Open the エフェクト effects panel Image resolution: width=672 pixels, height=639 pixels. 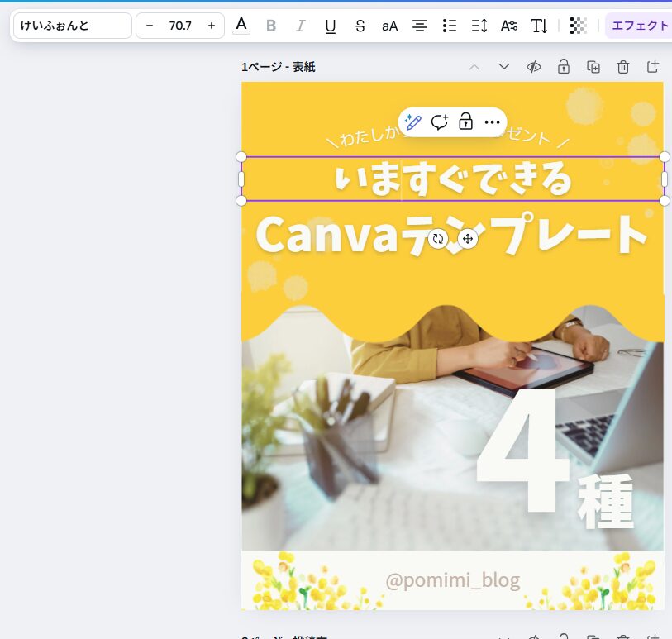point(640,26)
